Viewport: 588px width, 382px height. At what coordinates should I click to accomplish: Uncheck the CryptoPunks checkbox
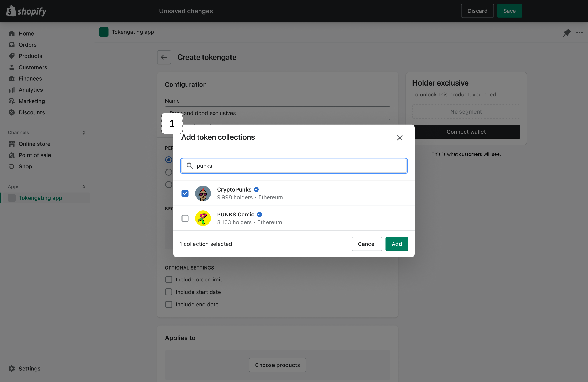185,193
